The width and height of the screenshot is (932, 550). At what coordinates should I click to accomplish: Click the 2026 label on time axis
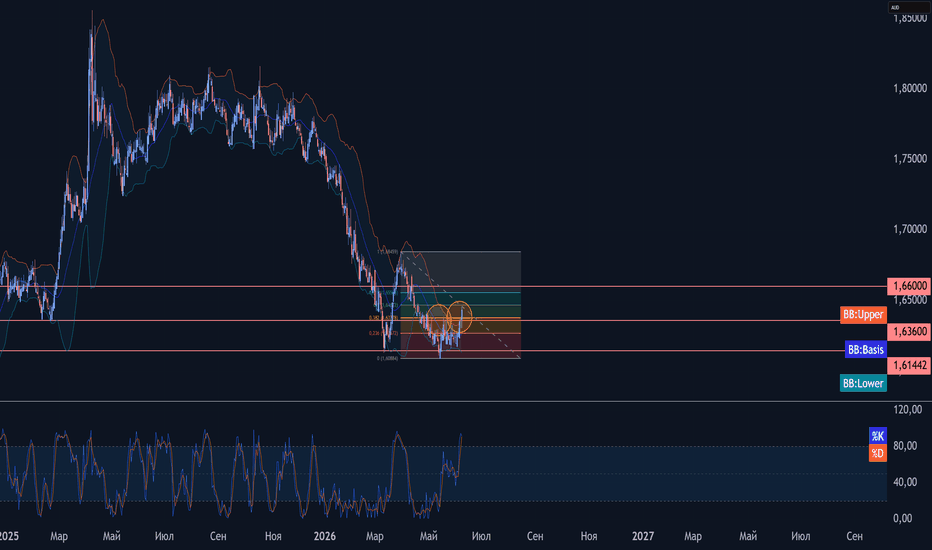325,536
